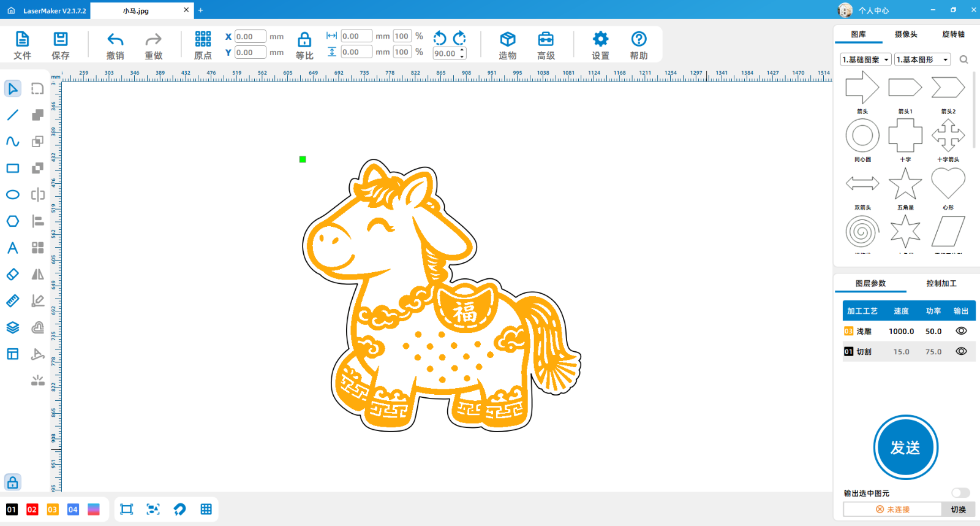Select the text tool
This screenshot has width=980, height=526.
pyautogui.click(x=13, y=248)
